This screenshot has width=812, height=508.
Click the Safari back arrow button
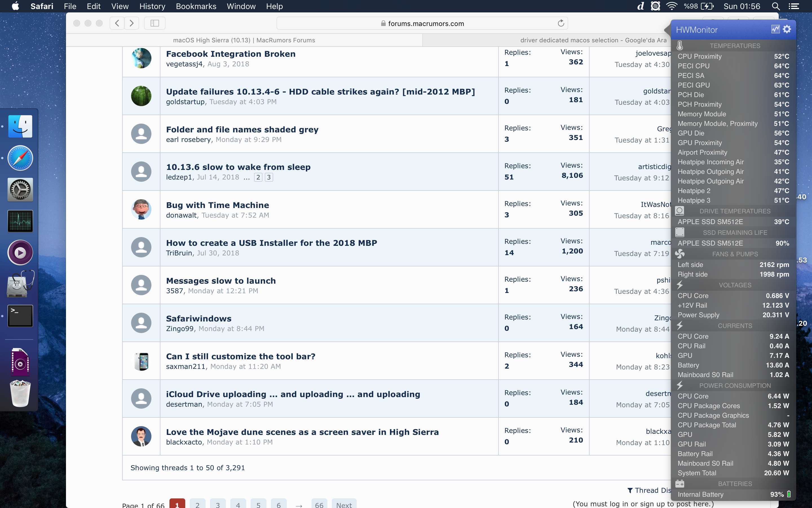tap(117, 23)
